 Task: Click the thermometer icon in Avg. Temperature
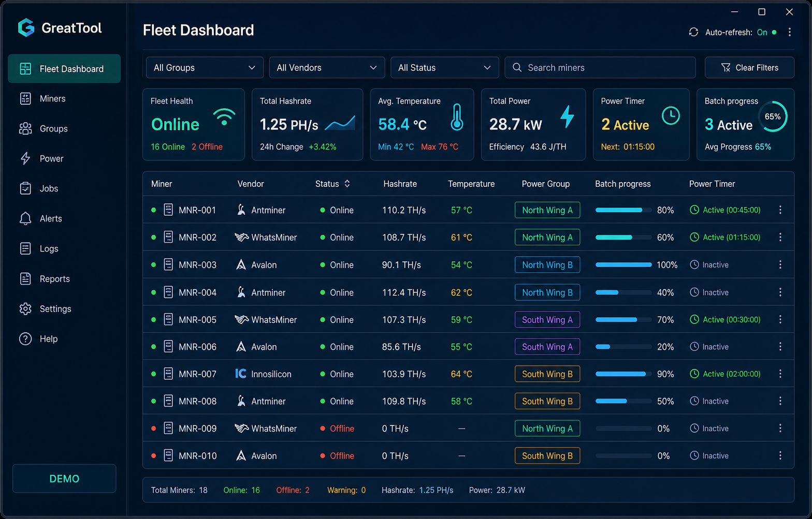456,117
